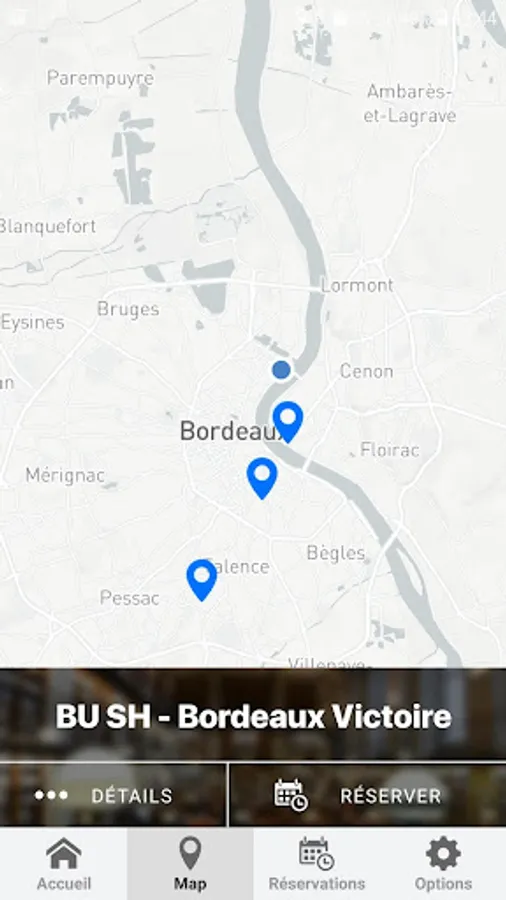Click the RÉSERVER button
Viewport: 506px width, 900px height.
pyautogui.click(x=368, y=795)
